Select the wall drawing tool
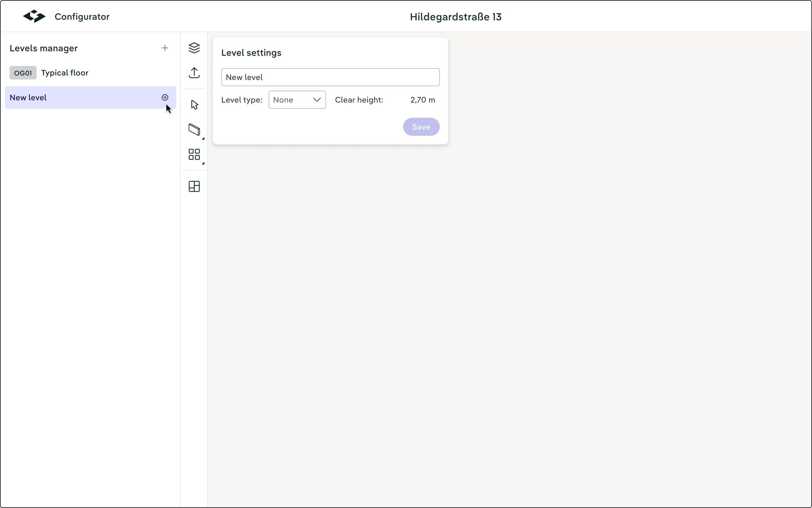Image resolution: width=812 pixels, height=508 pixels. click(x=194, y=129)
